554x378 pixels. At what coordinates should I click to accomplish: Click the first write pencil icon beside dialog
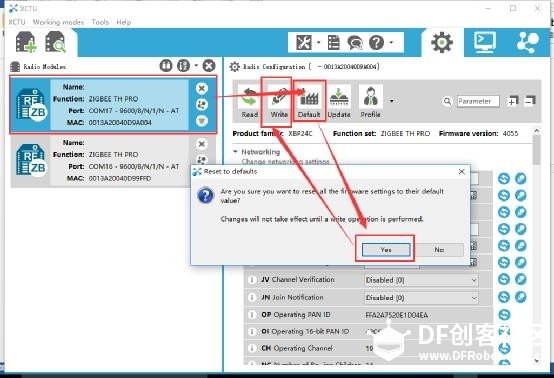pyautogui.click(x=520, y=179)
